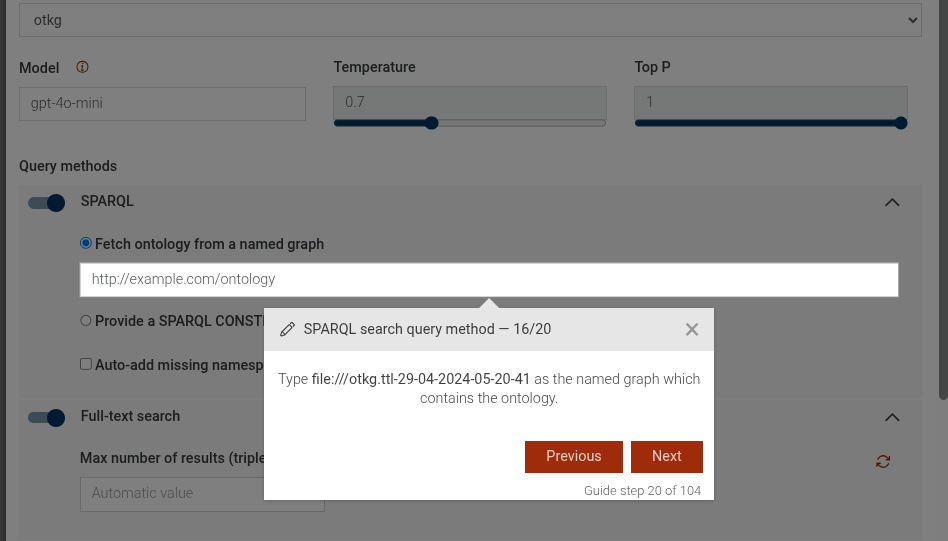The width and height of the screenshot is (948, 541).
Task: Click the Temperature value field
Action: (x=470, y=102)
